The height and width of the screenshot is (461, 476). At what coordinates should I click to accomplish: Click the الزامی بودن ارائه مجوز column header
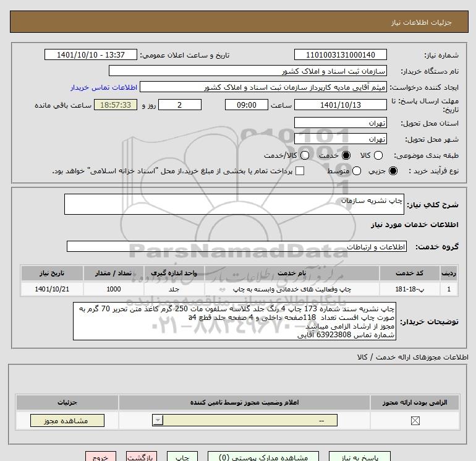[415, 402]
